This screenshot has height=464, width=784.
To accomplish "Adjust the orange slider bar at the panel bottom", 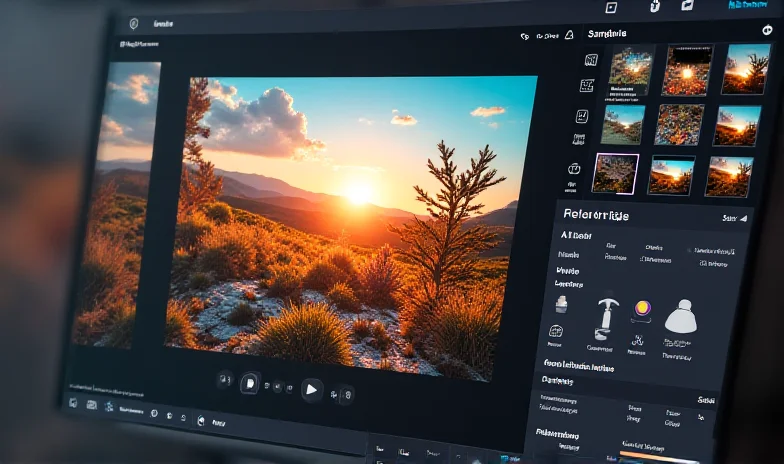I will (x=659, y=457).
